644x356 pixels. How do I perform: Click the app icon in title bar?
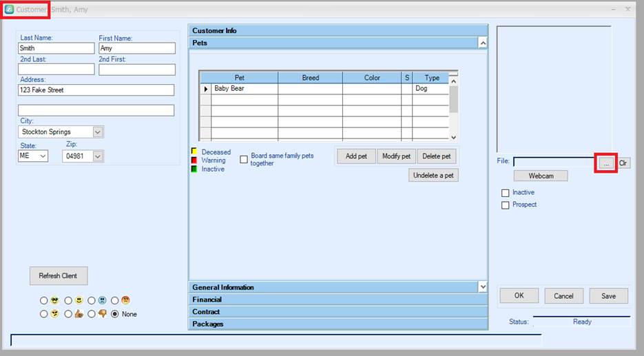[10, 10]
